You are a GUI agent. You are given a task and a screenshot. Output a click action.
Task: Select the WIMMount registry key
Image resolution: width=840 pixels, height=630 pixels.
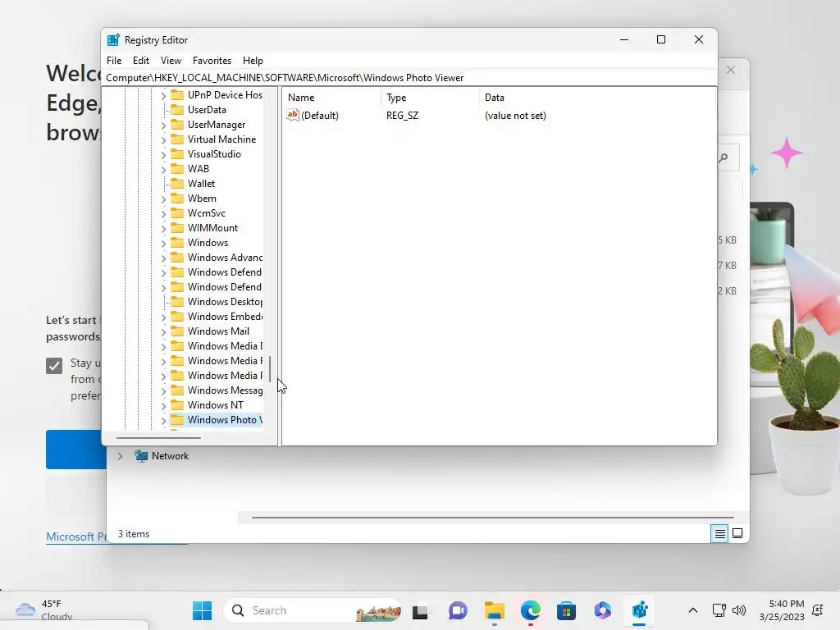click(212, 228)
